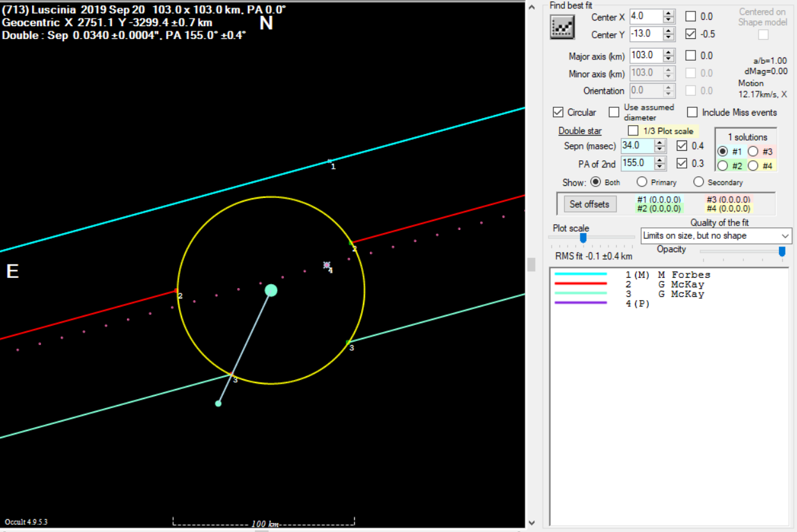The height and width of the screenshot is (532, 797).
Task: Untick the 0.3 checkbox next to PA of 2nd
Action: point(681,163)
